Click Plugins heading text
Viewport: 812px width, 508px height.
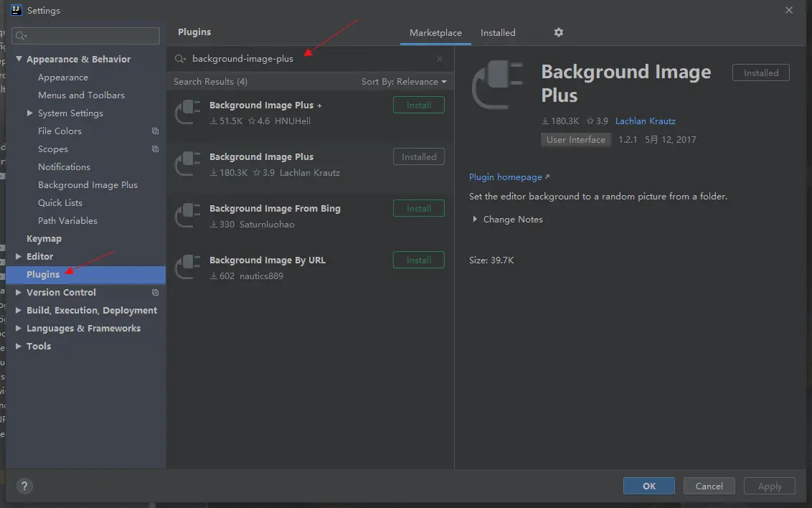click(194, 32)
